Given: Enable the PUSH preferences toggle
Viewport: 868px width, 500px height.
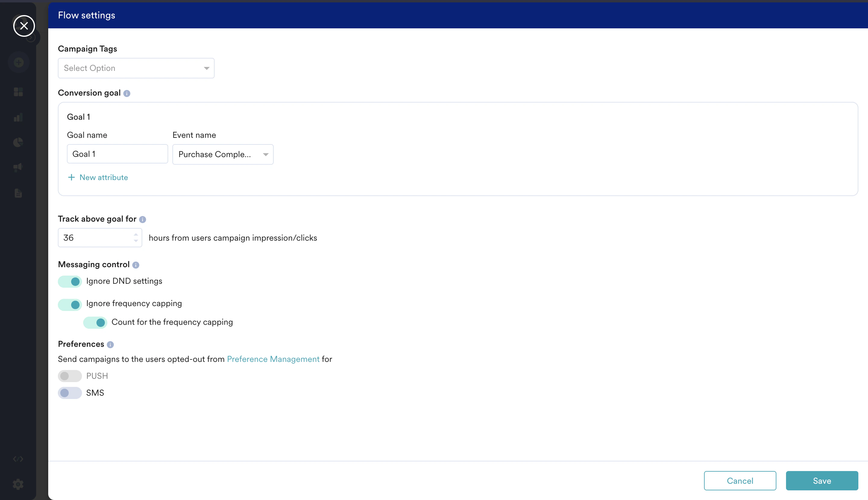Looking at the screenshot, I should [70, 376].
